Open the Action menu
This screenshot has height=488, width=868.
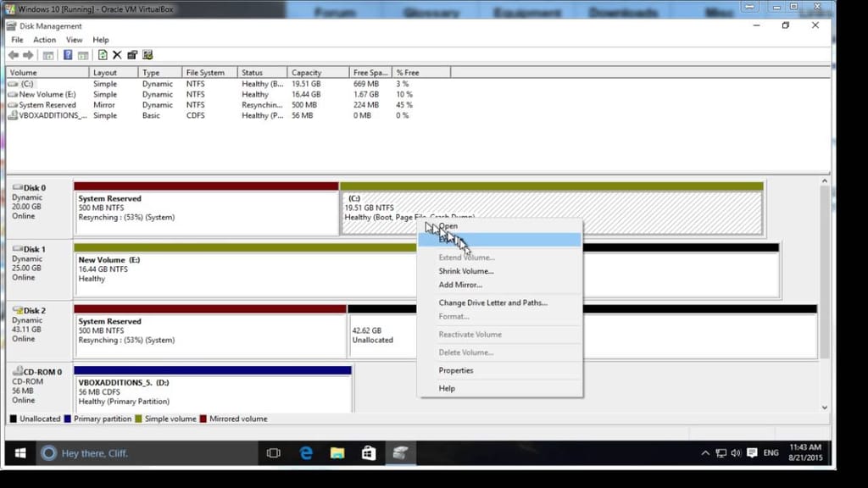coord(44,40)
